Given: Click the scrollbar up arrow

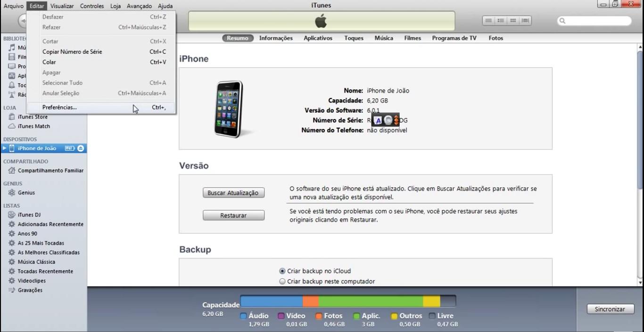Looking at the screenshot, I should pyautogui.click(x=640, y=47).
